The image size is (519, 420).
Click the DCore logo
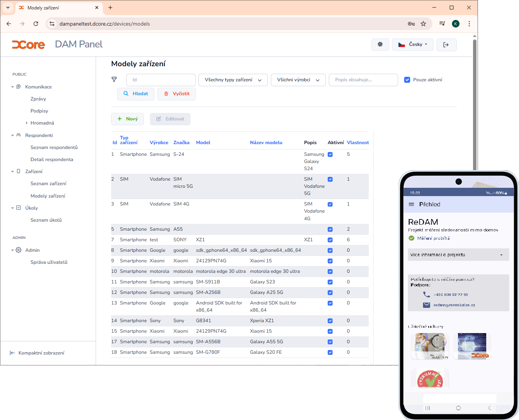[29, 44]
